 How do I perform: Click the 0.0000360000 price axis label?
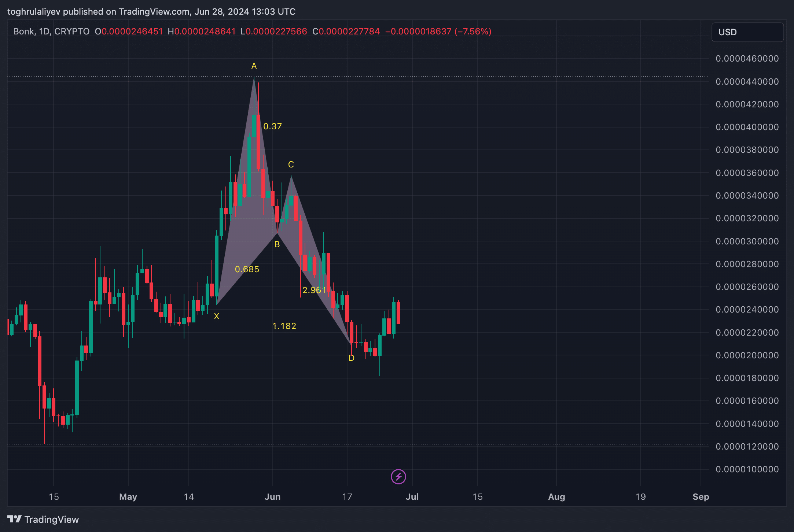point(747,173)
